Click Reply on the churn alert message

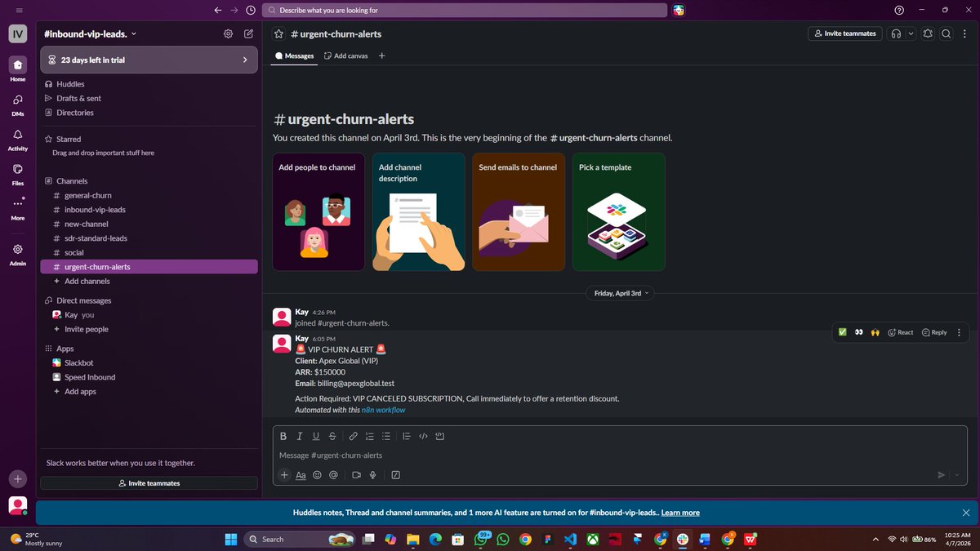[934, 332]
